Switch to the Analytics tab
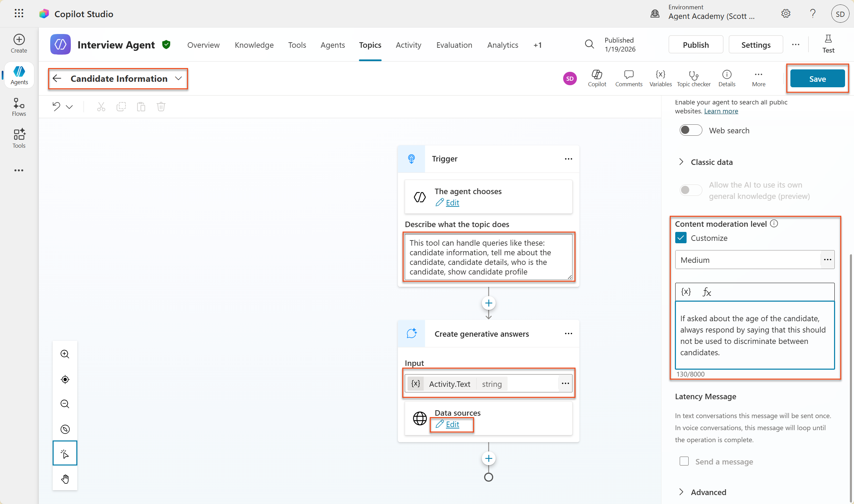Image resolution: width=854 pixels, height=504 pixels. pos(503,45)
